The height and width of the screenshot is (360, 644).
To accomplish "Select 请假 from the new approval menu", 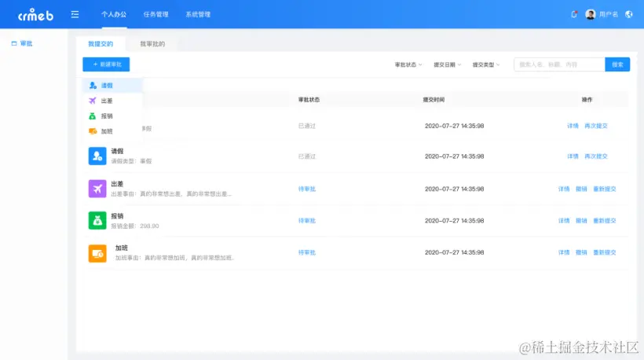I will pos(112,86).
